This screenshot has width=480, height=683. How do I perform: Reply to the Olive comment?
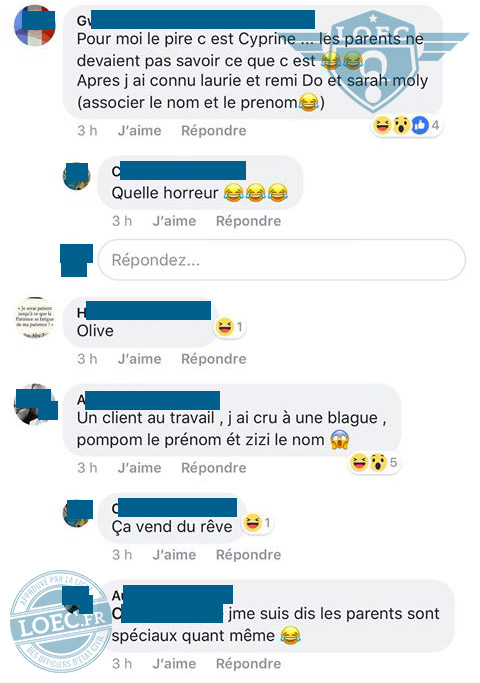click(213, 359)
